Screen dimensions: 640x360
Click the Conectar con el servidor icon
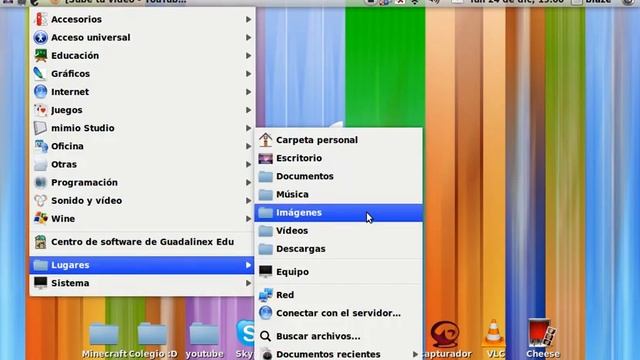[x=266, y=313]
